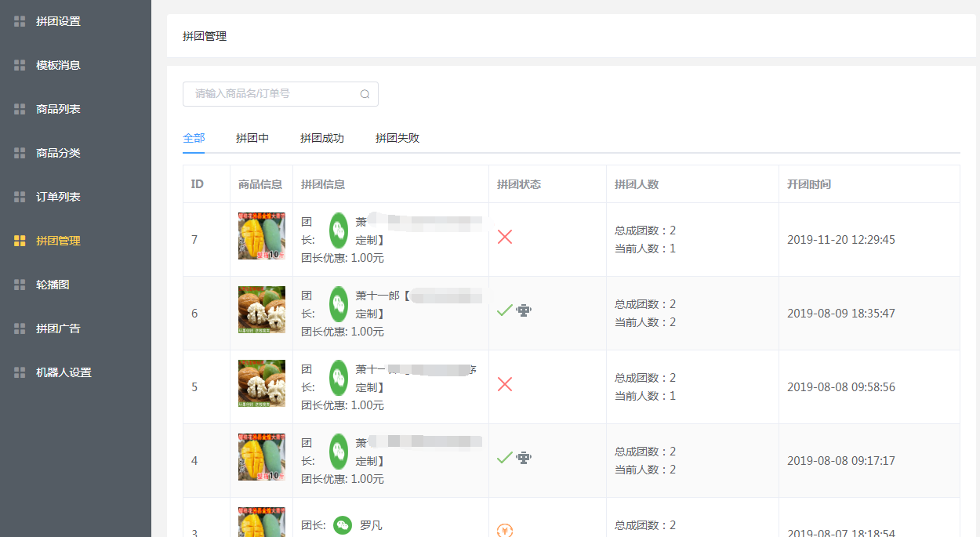Switch to the 拼团中 tab
The image size is (980, 537).
coord(252,138)
